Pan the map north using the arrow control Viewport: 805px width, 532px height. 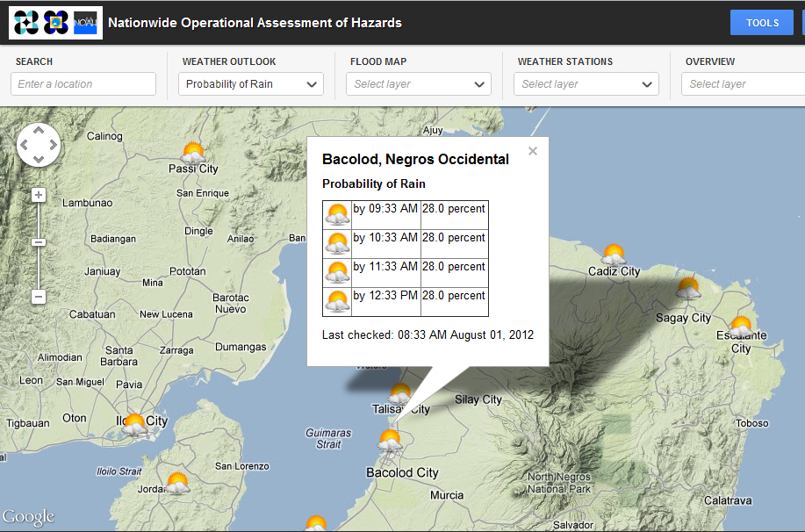click(39, 132)
